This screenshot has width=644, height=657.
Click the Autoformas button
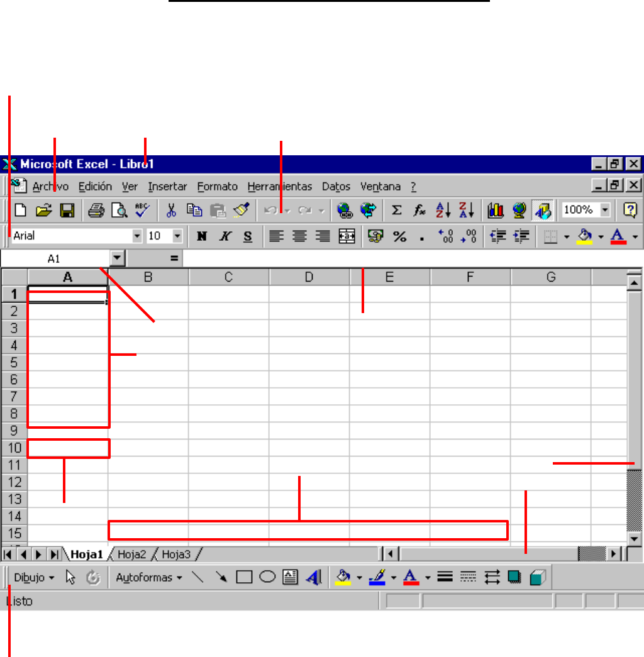click(148, 577)
